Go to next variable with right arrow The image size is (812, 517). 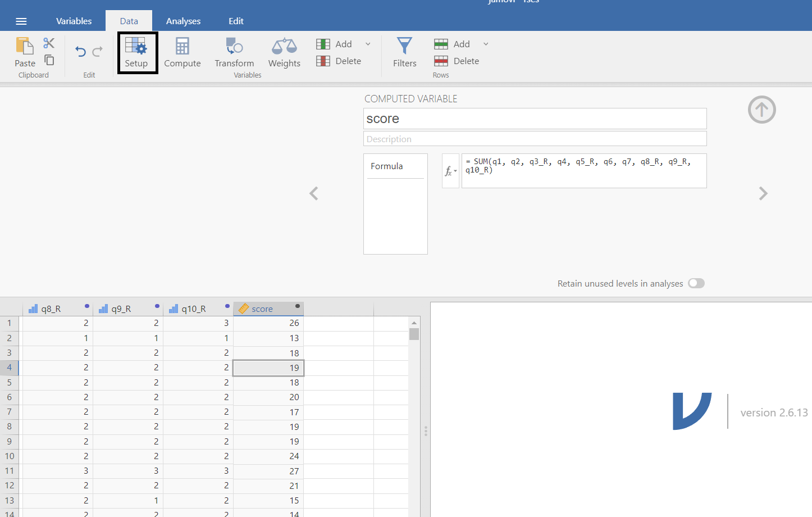point(763,193)
